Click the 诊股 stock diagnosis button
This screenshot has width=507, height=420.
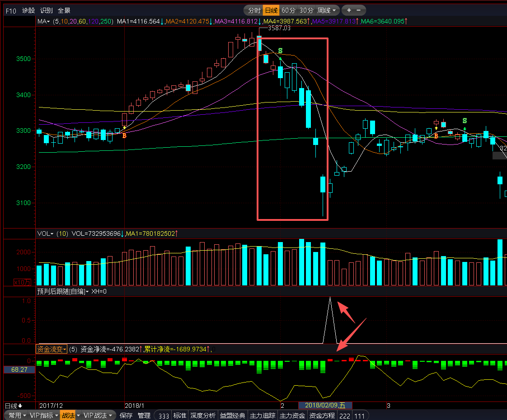28,10
